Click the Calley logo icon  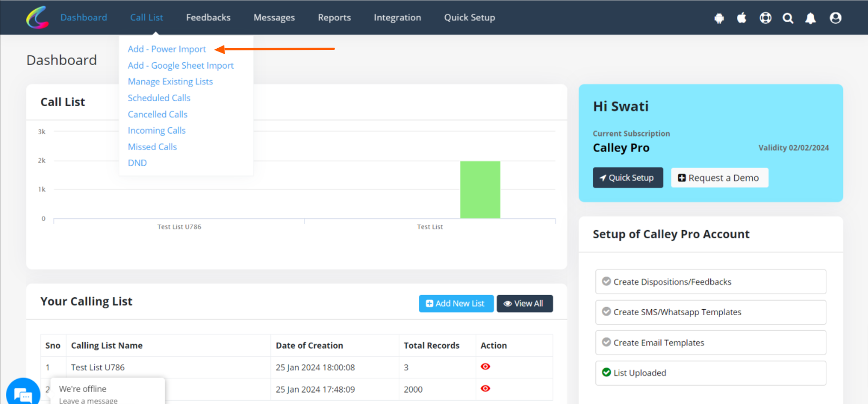(37, 17)
